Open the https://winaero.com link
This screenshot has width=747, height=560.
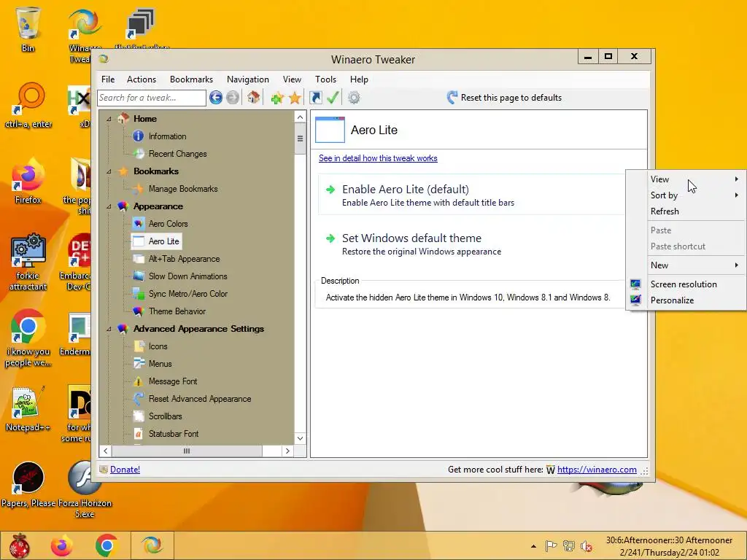pos(597,470)
